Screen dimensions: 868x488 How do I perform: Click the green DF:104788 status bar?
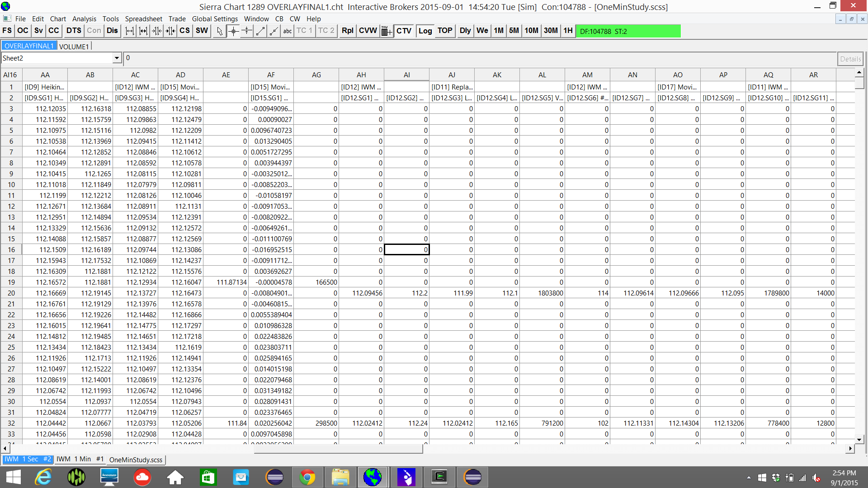click(628, 31)
